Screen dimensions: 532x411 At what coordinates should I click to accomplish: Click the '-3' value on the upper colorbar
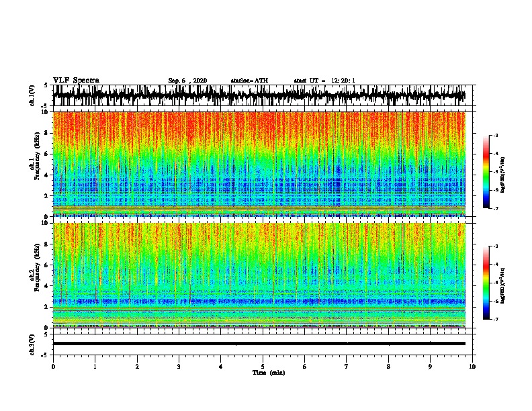[x=495, y=136]
